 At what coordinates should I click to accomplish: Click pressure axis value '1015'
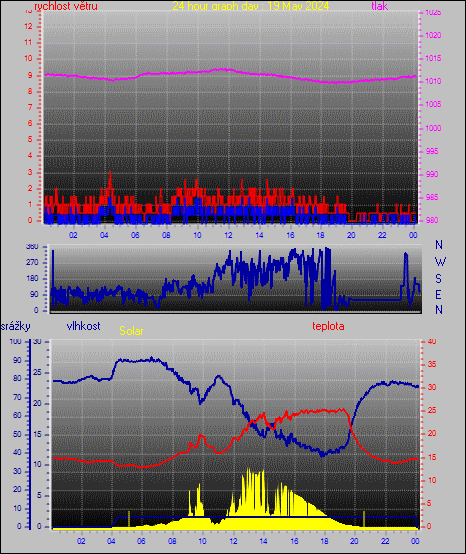click(x=433, y=58)
